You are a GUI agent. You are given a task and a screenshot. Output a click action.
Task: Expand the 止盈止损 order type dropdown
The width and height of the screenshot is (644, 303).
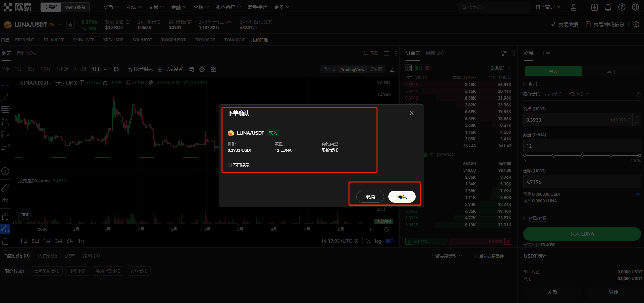pos(578,94)
